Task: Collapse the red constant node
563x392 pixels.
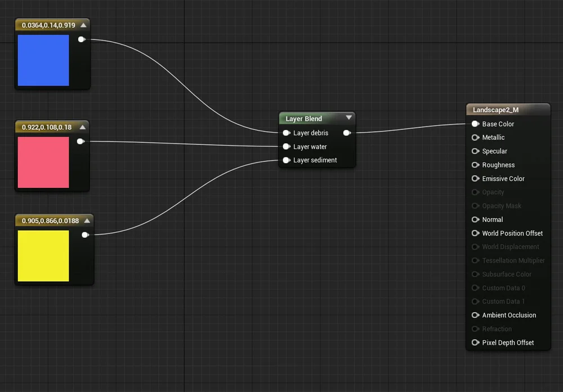Action: pyautogui.click(x=84, y=127)
